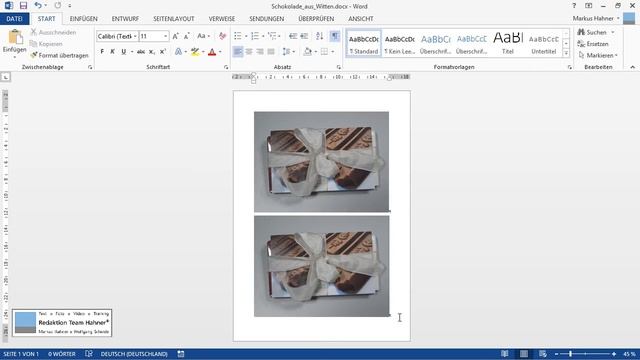Screen dimensions: 640x360
Task: Increase paragraph indent
Action: coord(304,36)
